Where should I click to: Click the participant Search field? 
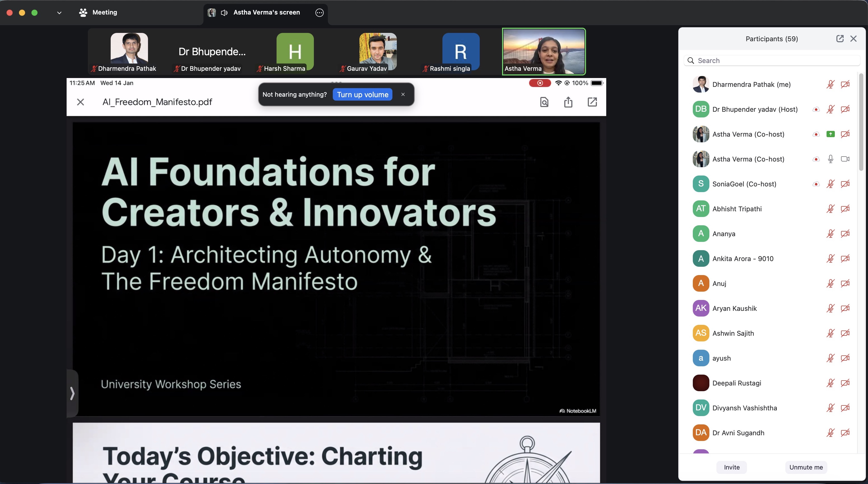772,61
